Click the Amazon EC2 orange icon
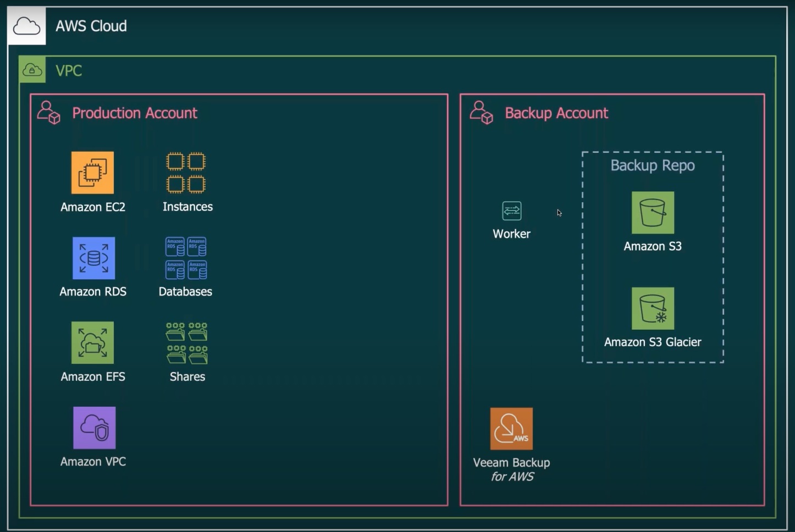Screen dimensions: 795x532 (x=92, y=173)
